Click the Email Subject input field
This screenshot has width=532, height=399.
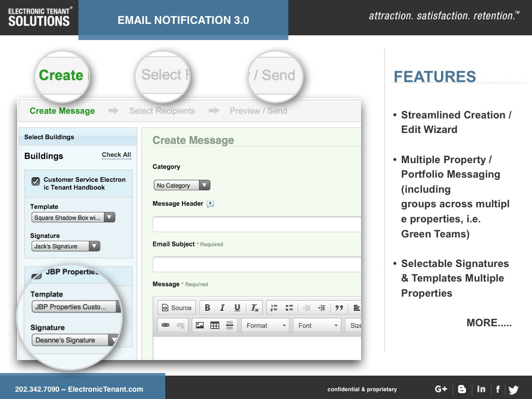click(257, 264)
